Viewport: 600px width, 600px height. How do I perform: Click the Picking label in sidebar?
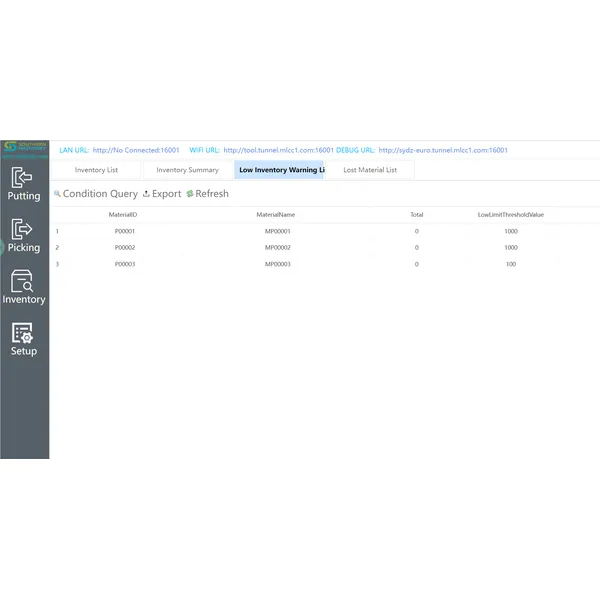point(24,248)
